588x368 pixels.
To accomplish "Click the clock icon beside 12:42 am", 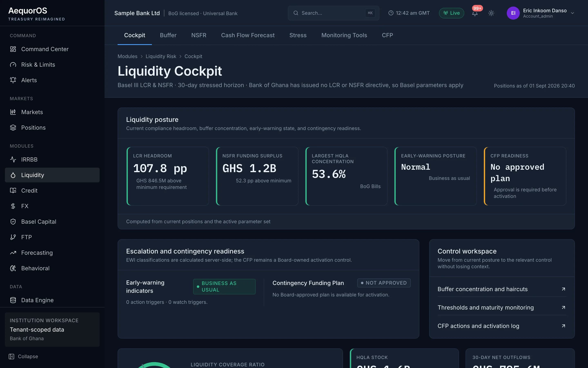I will click(x=391, y=13).
